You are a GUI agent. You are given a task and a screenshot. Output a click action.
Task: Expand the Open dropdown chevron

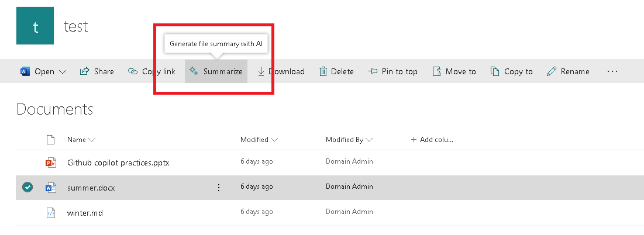[x=63, y=72]
